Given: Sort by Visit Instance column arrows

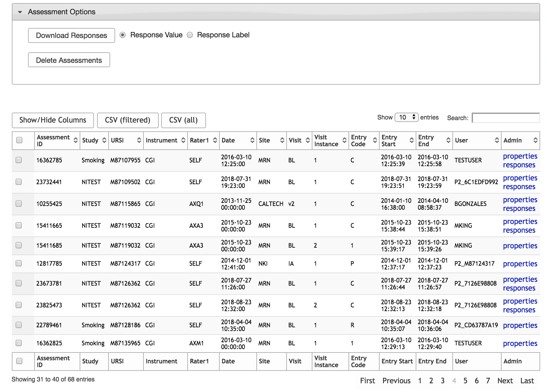Looking at the screenshot, I should [x=344, y=140].
